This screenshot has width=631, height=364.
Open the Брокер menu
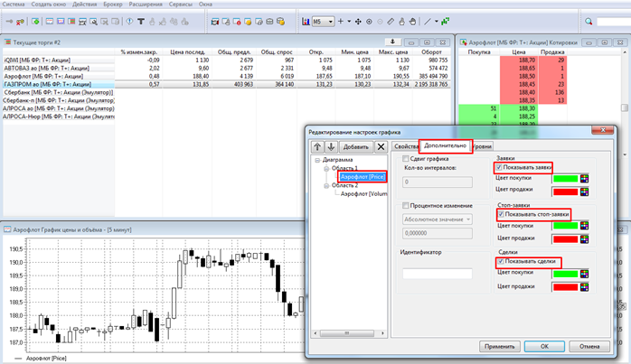pyautogui.click(x=113, y=4)
